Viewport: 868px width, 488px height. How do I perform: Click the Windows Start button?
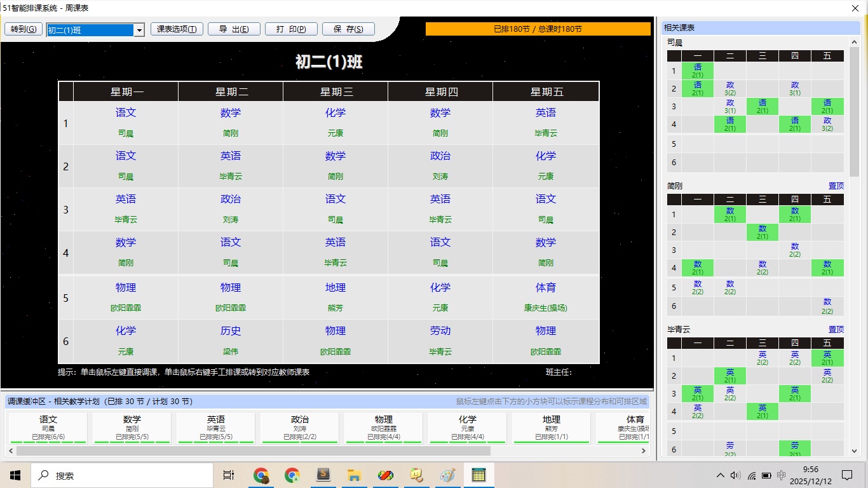(15, 475)
